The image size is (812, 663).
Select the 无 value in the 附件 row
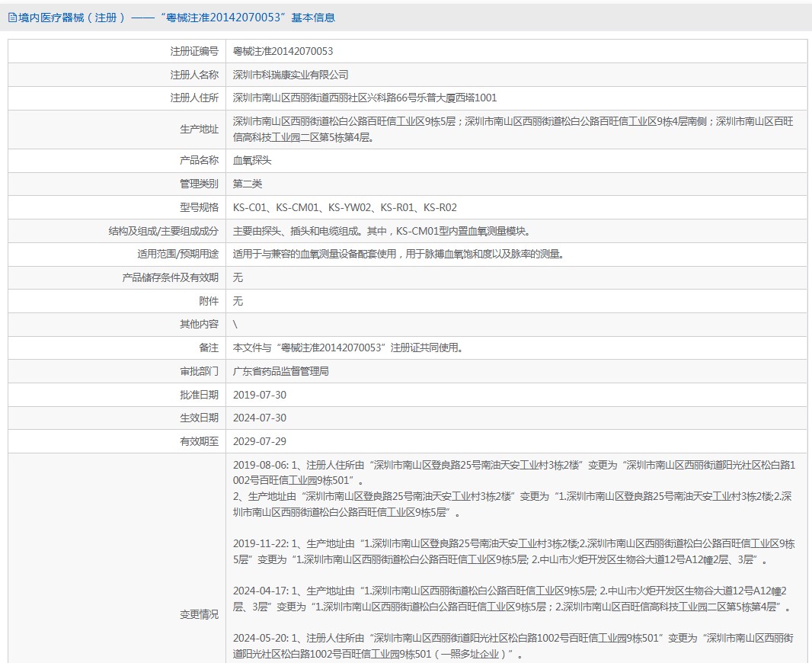point(238,301)
